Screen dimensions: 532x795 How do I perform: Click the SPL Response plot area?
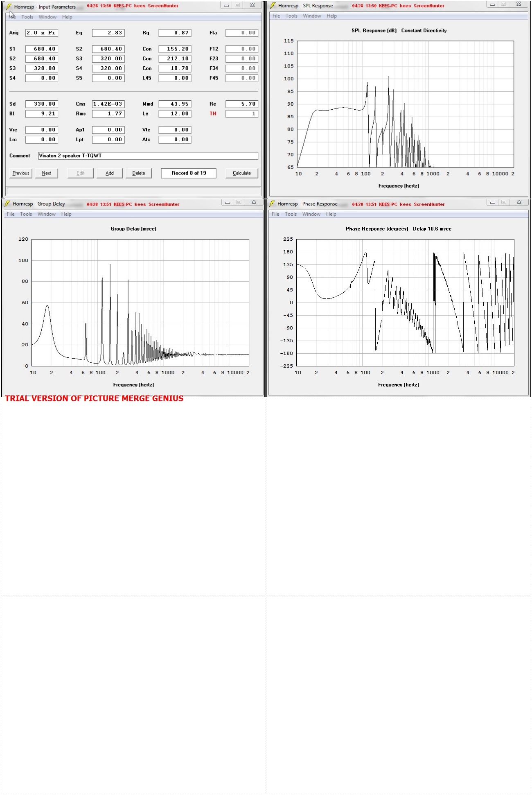(x=405, y=104)
